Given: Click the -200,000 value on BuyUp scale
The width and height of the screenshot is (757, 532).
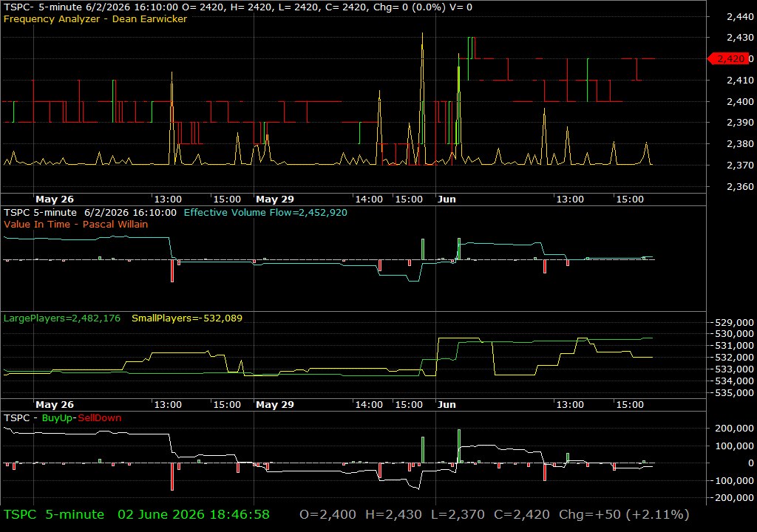Looking at the screenshot, I should (x=733, y=498).
